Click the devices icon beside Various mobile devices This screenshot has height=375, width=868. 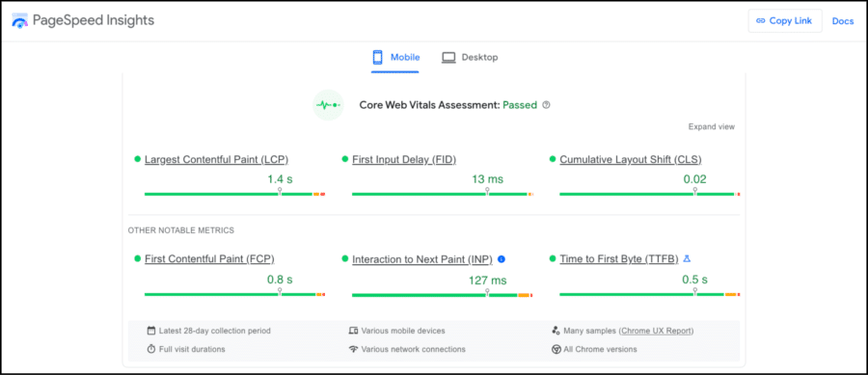353,331
